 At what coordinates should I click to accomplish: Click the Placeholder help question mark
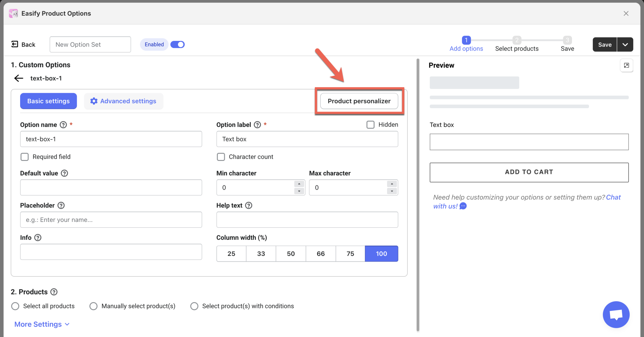tap(61, 205)
